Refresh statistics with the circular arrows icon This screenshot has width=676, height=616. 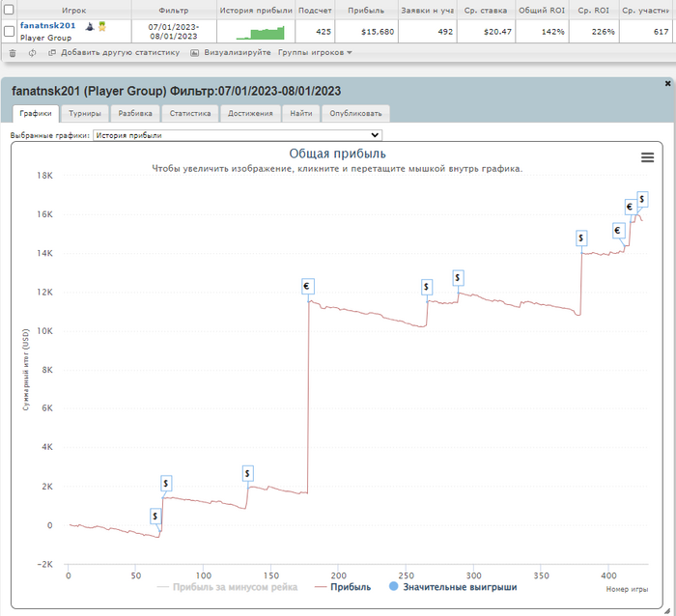[x=32, y=53]
